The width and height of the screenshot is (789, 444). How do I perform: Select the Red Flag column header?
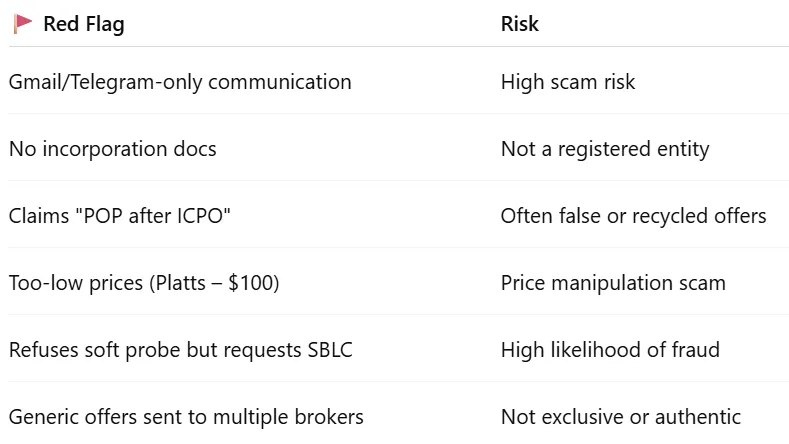[x=84, y=24]
